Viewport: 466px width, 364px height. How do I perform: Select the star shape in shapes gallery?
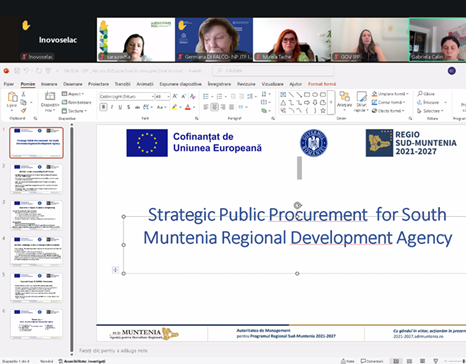click(323, 111)
